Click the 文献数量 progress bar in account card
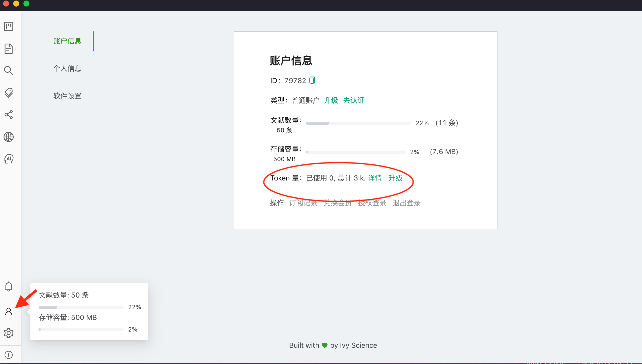Screen dimensions: 642x364 pos(358,123)
